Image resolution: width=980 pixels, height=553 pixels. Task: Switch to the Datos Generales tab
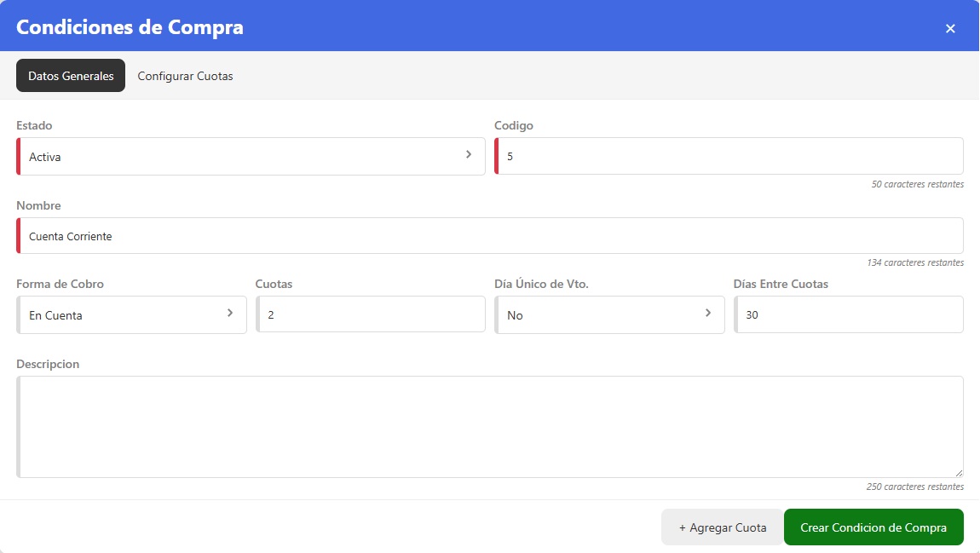[x=71, y=76]
